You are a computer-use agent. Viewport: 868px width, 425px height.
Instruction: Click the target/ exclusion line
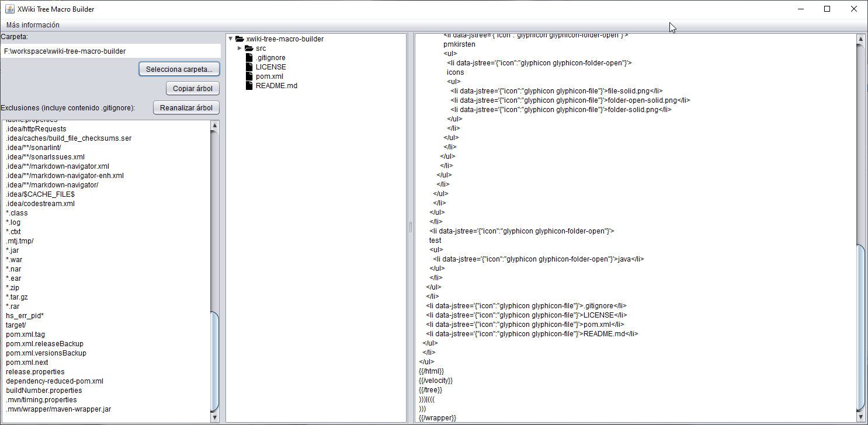16,325
